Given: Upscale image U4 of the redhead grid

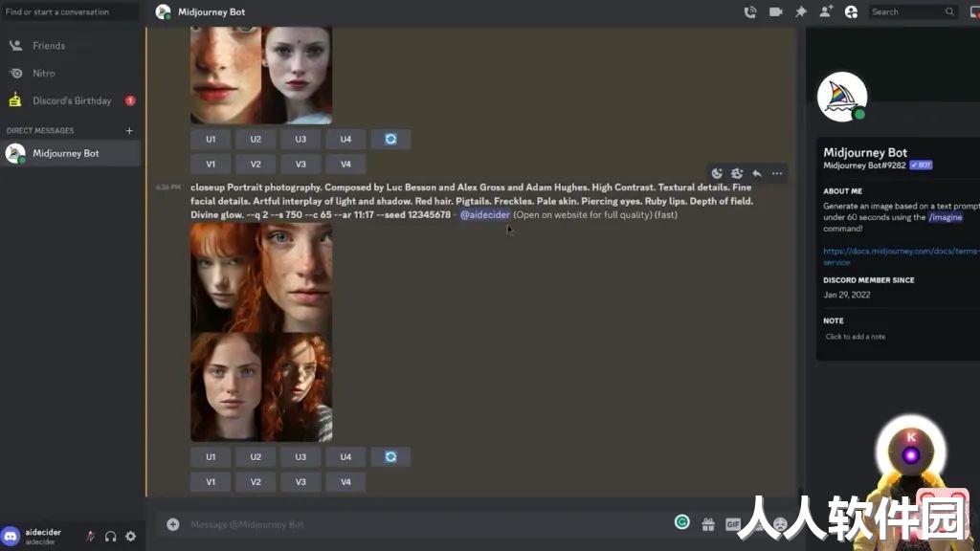Looking at the screenshot, I should [x=345, y=456].
